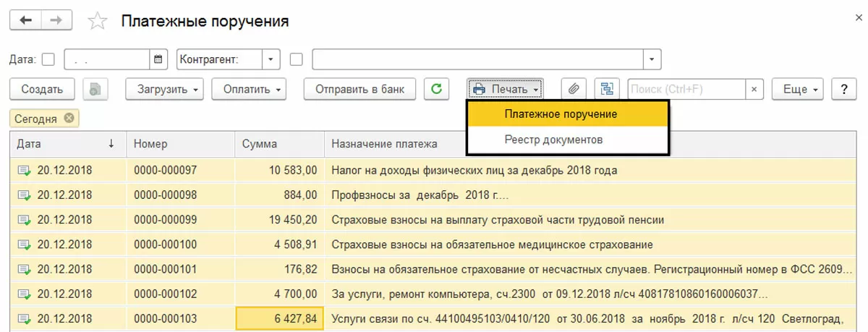The height and width of the screenshot is (332, 868).
Task: Clear the search field with X
Action: 754,89
